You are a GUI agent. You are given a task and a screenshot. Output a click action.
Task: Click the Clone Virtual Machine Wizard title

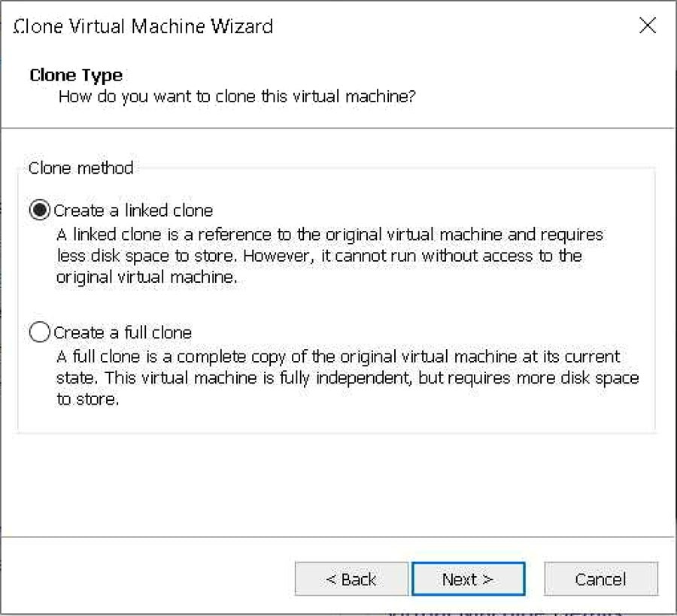144,27
